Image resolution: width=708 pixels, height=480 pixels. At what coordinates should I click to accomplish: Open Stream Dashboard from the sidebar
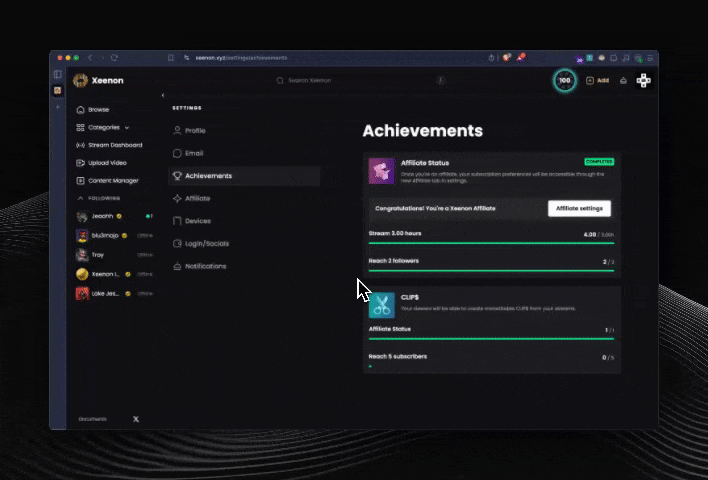[109, 145]
